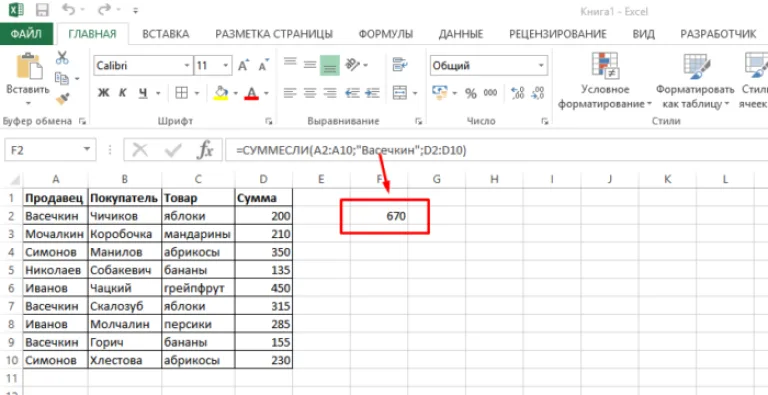The image size is (768, 395).
Task: Switch to РАЗМЕТКА СТРАНИЦЫ tab
Action: tap(274, 34)
